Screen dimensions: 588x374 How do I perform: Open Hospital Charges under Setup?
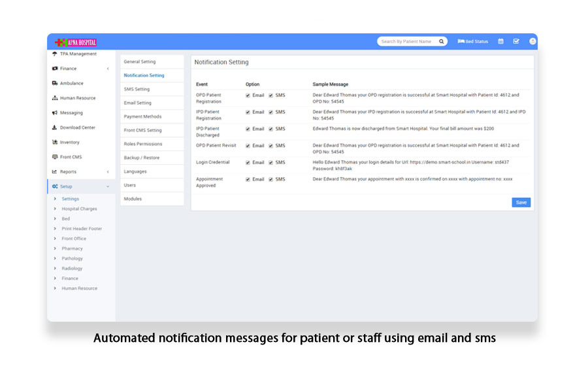[80, 209]
